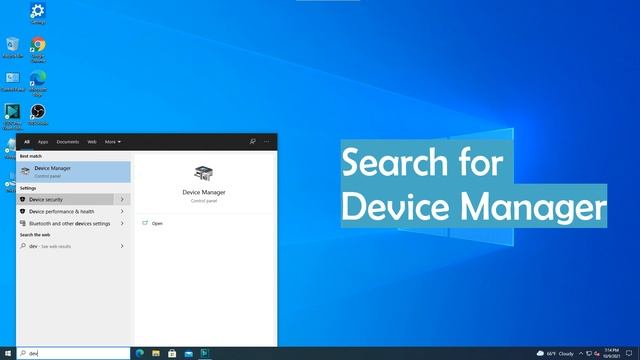The height and width of the screenshot is (360, 640).
Task: Expand the Bluetooth and other devices arrow
Action: (122, 224)
